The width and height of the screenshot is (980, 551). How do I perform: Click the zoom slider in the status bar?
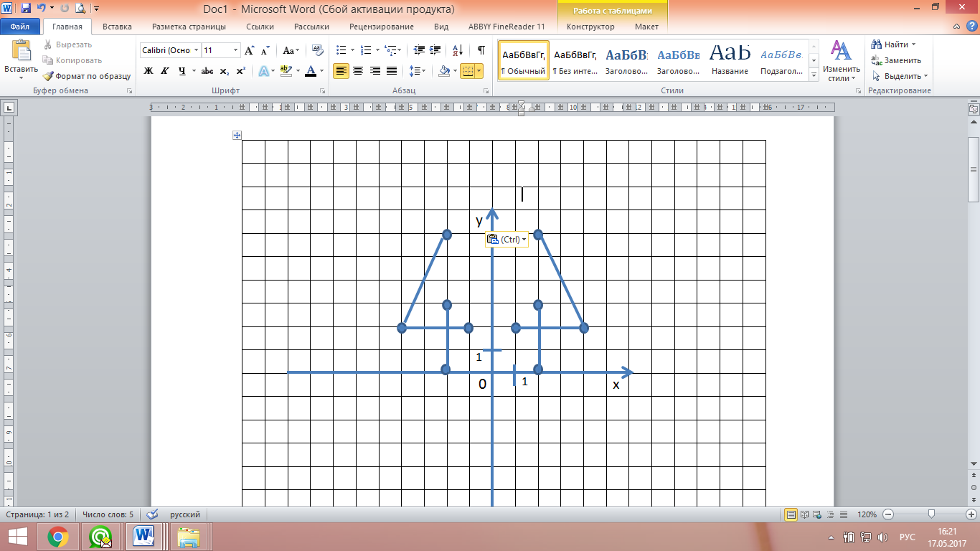931,514
